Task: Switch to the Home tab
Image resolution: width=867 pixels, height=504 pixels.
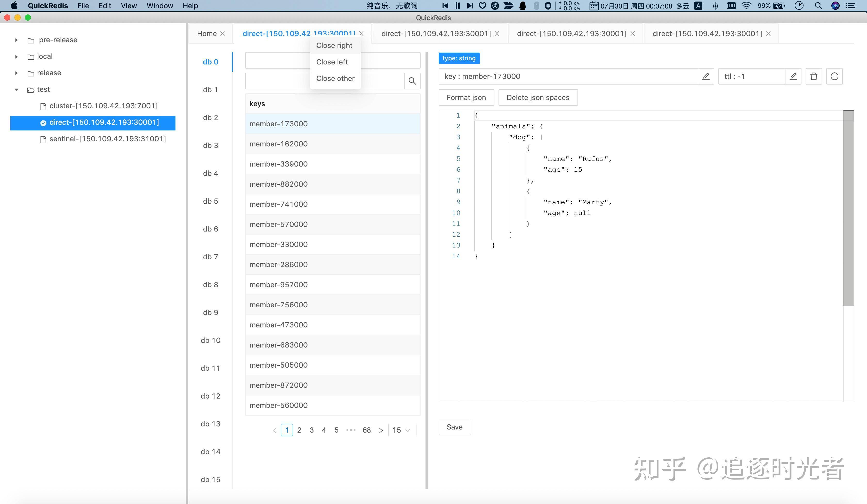Action: [x=207, y=34]
